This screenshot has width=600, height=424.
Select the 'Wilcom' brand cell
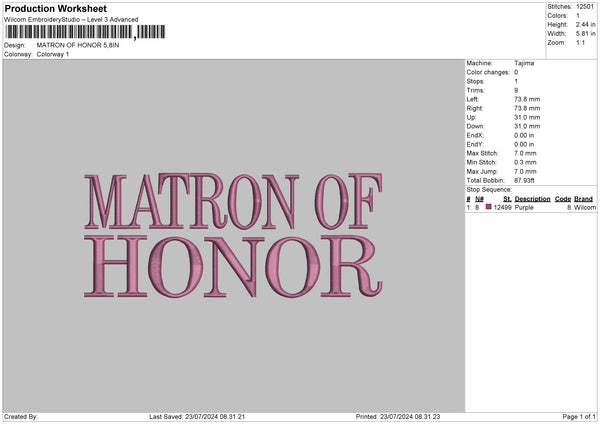tap(585, 207)
